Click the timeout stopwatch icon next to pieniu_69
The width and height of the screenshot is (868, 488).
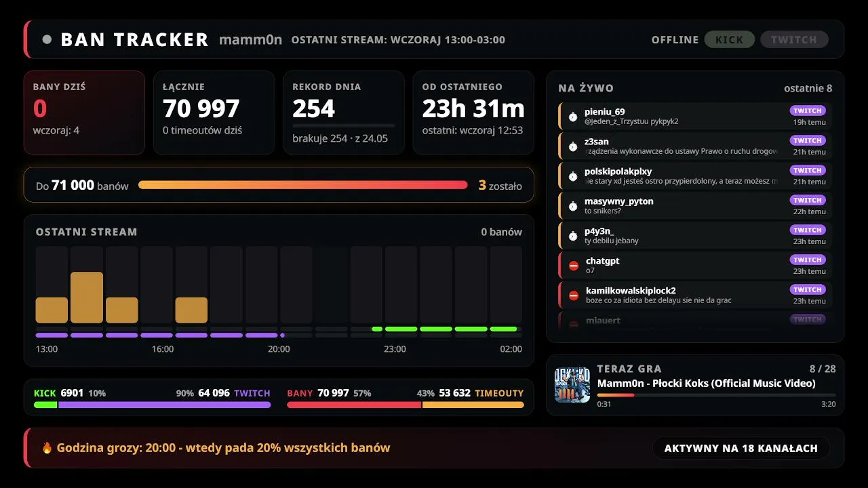573,117
